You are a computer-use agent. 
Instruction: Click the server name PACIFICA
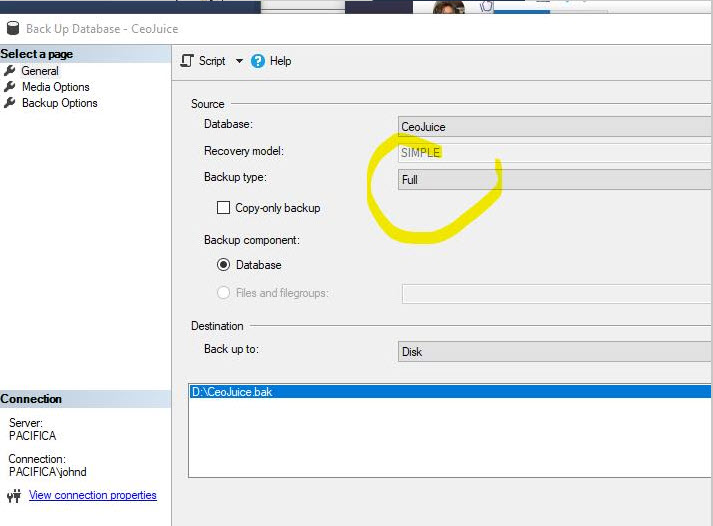click(x=33, y=436)
